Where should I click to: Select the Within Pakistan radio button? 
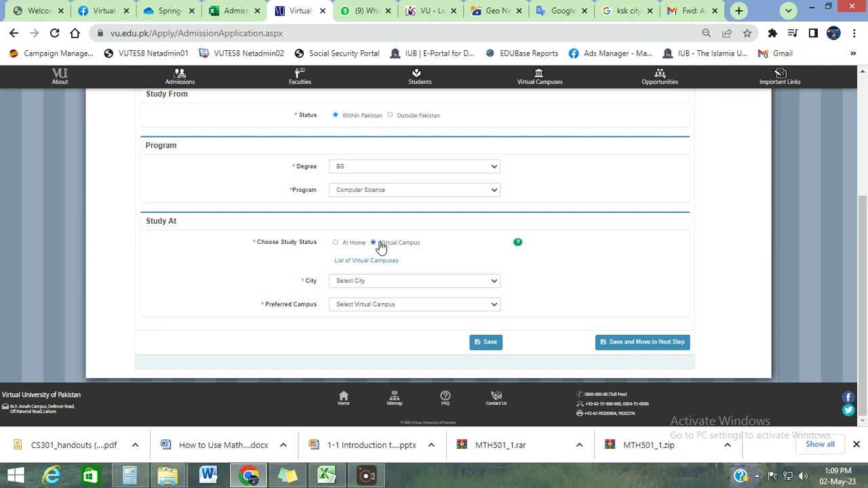[335, 115]
